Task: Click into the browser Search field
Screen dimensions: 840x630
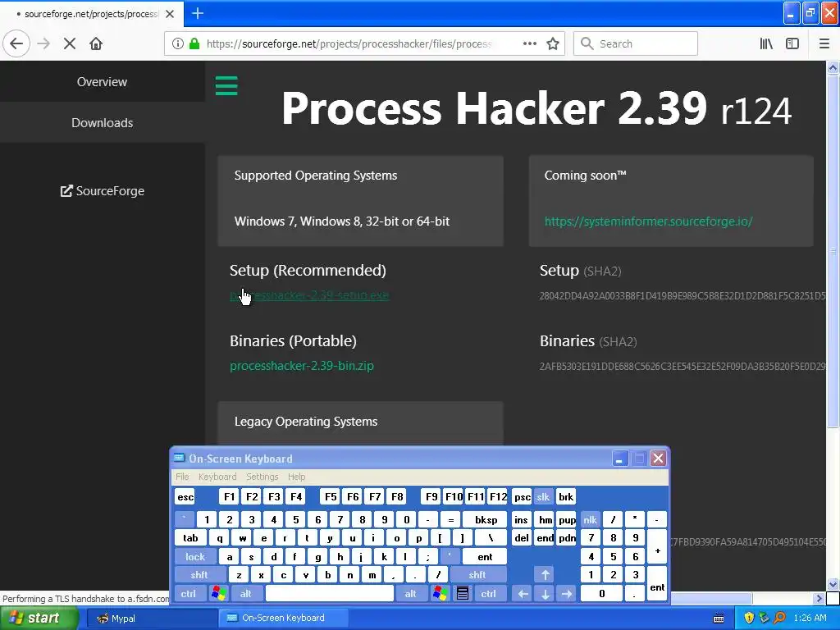Action: point(636,43)
